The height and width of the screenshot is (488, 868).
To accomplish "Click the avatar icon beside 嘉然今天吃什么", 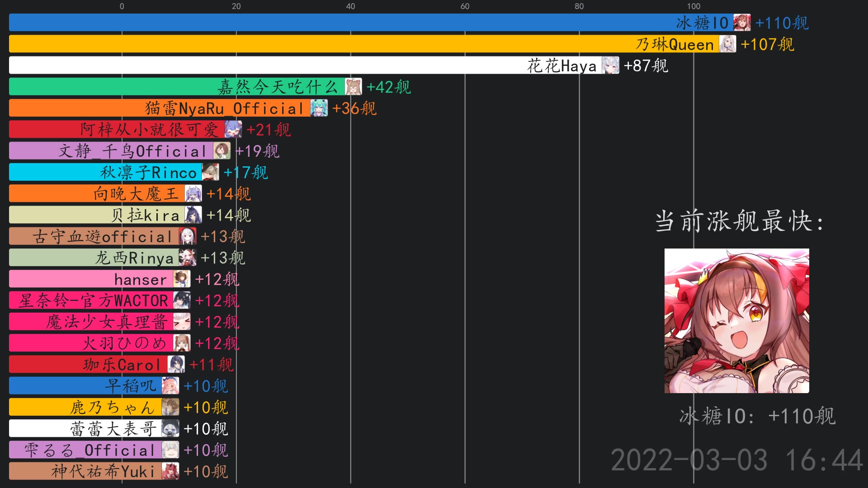I will point(353,86).
